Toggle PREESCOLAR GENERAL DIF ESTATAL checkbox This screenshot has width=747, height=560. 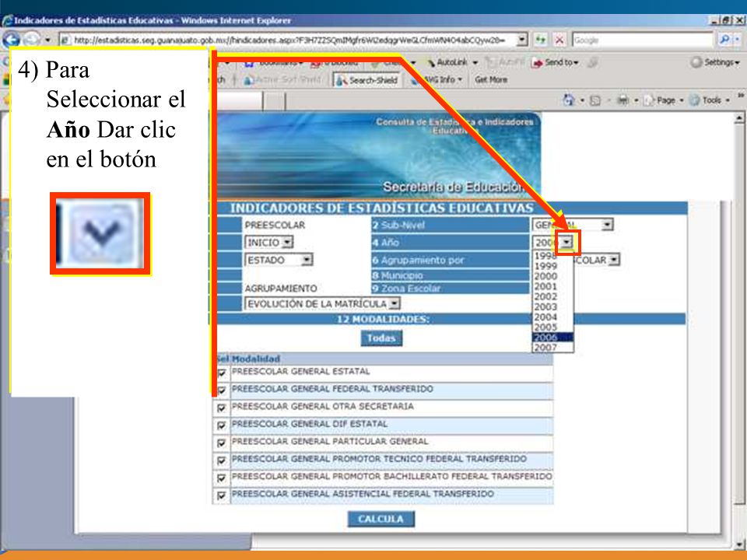tap(221, 425)
